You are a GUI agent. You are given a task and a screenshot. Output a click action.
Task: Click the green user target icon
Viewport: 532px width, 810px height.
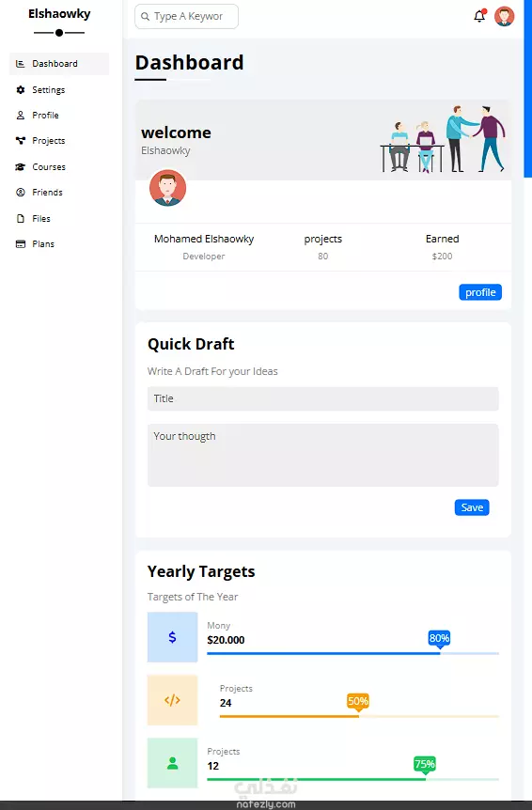point(173,763)
